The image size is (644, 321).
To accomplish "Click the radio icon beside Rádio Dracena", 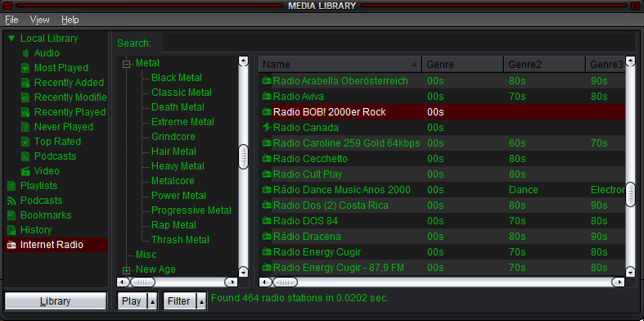I will pos(267,237).
